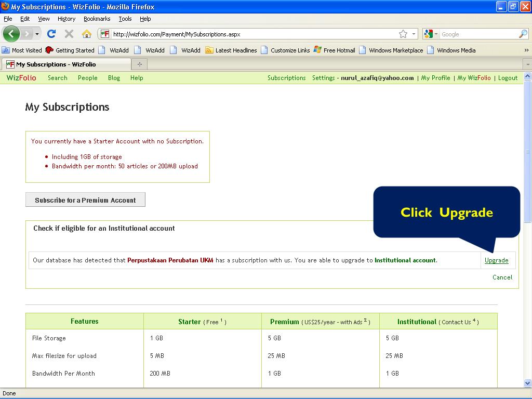The image size is (532, 399).
Task: Click the Premium column header
Action: (320, 322)
